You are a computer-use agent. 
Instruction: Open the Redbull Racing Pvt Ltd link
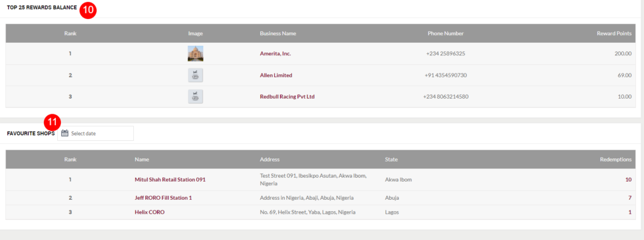287,97
